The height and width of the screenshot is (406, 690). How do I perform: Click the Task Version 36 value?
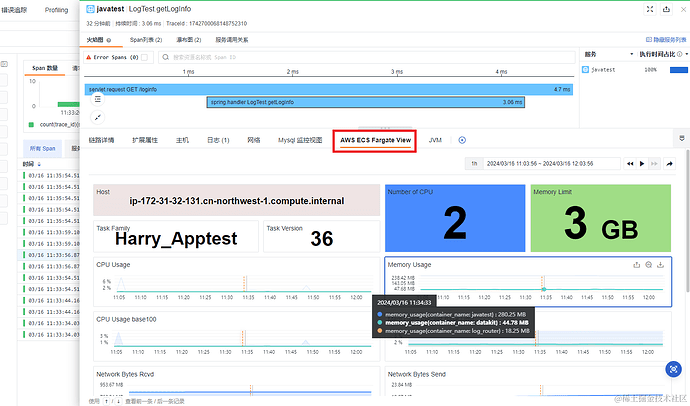tap(322, 239)
